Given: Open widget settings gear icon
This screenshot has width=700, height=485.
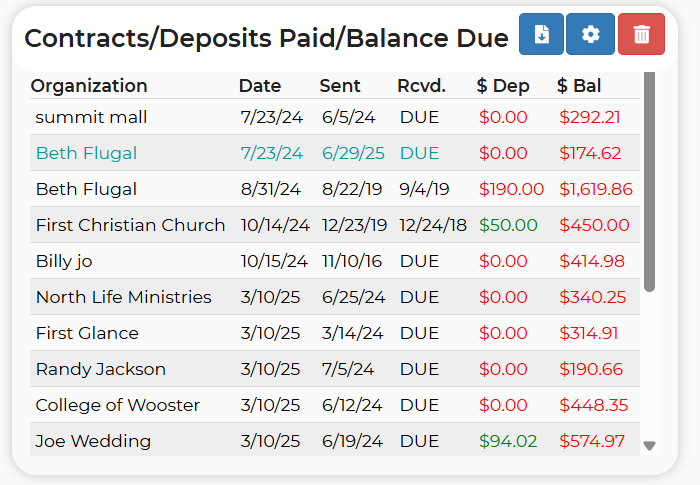Looking at the screenshot, I should pos(590,34).
